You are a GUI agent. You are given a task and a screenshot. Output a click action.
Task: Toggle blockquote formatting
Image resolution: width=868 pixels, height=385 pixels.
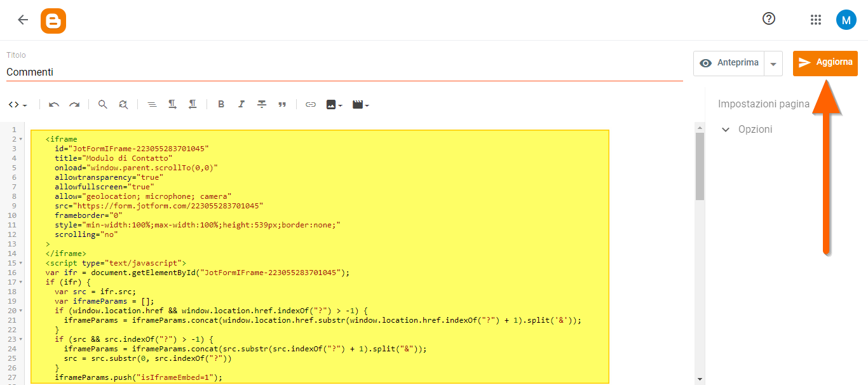click(x=282, y=104)
